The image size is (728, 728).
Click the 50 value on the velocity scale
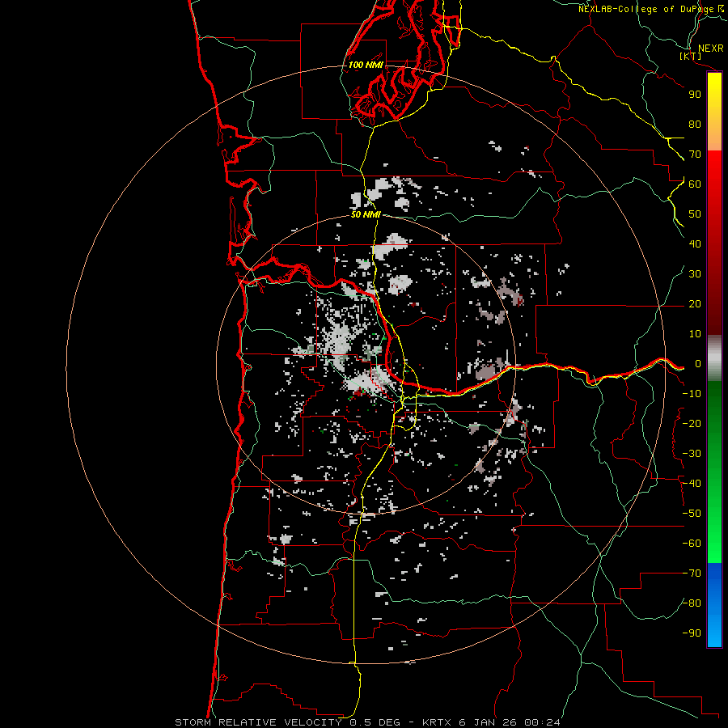(x=695, y=214)
